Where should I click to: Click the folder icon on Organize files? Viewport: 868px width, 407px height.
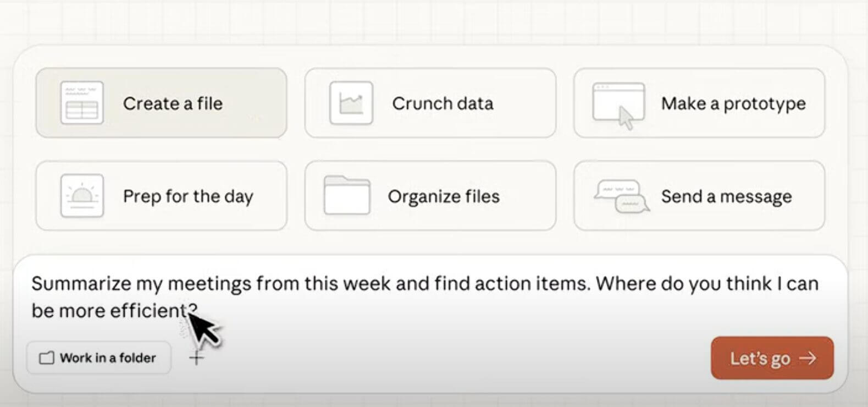pos(347,196)
